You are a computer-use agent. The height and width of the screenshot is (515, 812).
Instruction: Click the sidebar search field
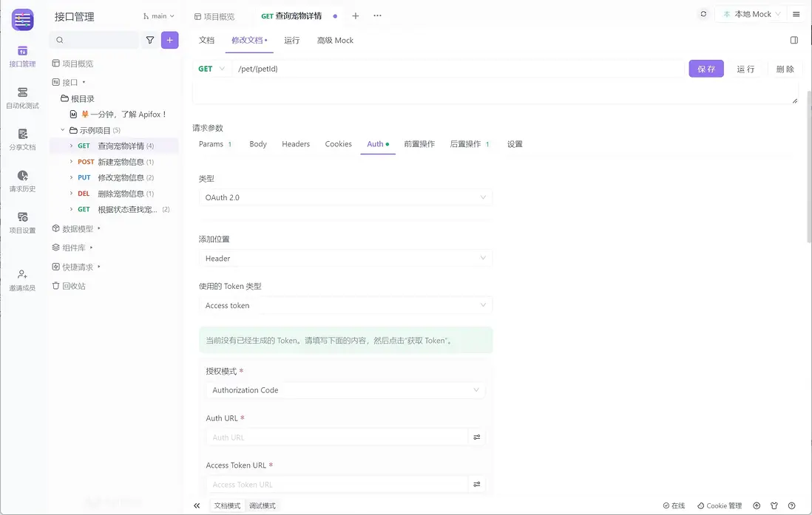(x=94, y=40)
